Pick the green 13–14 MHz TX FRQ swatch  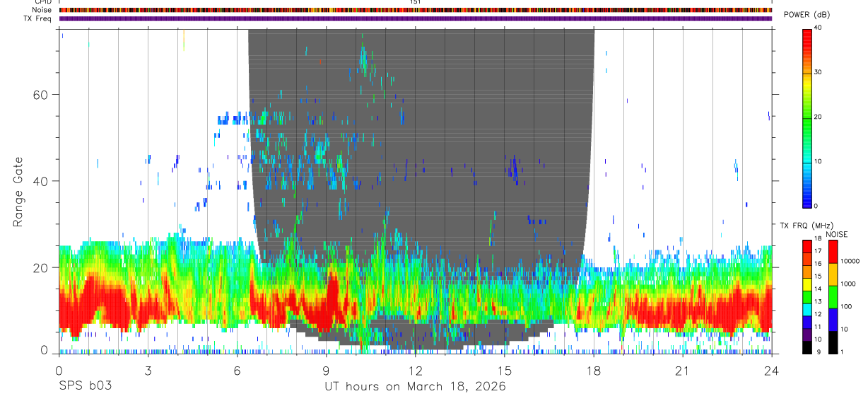(x=807, y=297)
